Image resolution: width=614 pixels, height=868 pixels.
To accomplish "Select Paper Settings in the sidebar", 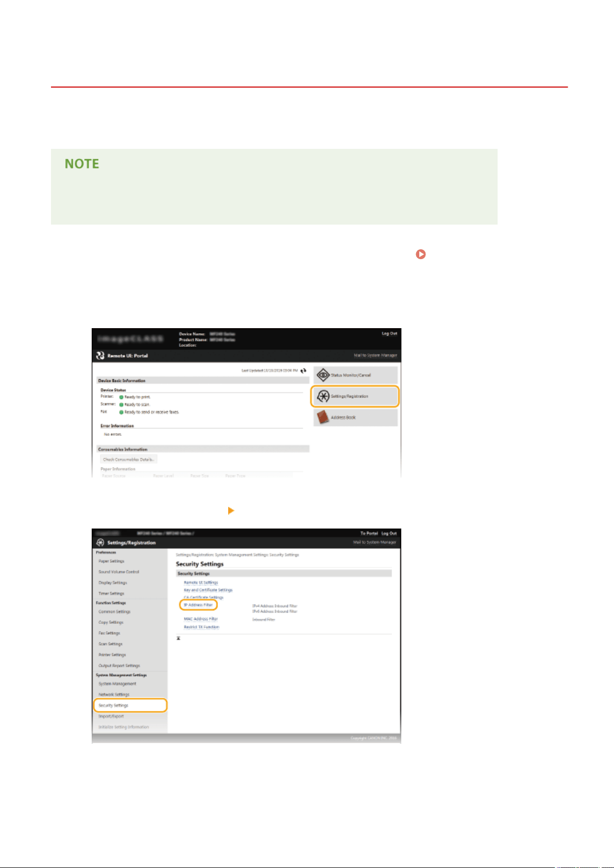I will pos(111,561).
